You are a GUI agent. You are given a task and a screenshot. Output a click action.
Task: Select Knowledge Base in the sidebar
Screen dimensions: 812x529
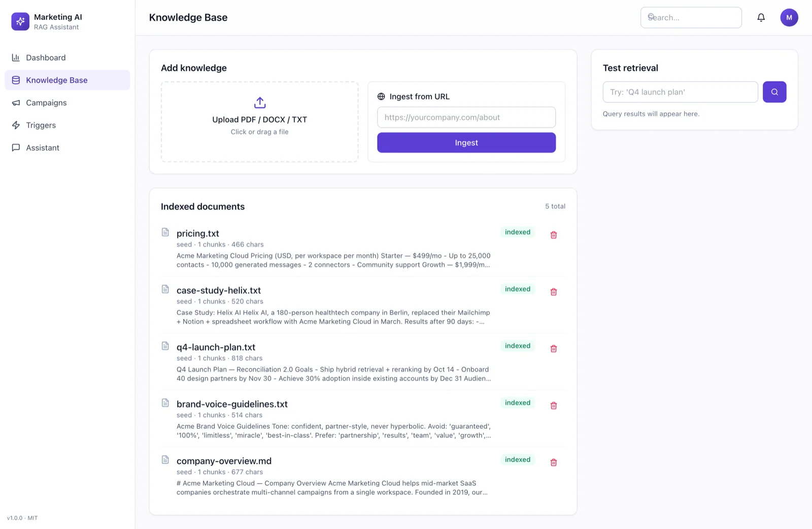[67, 80]
